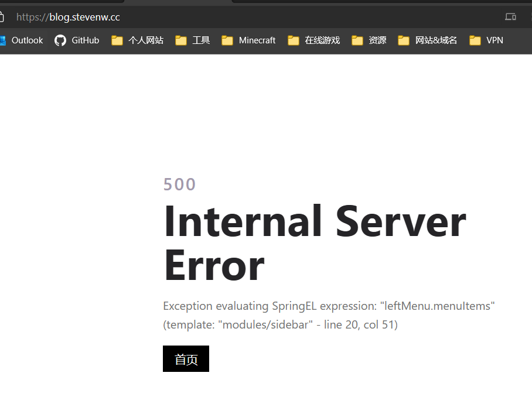Viewport: 532px width, 400px height.
Task: Open the VPN bookmarks folder dropdown
Action: 488,40
